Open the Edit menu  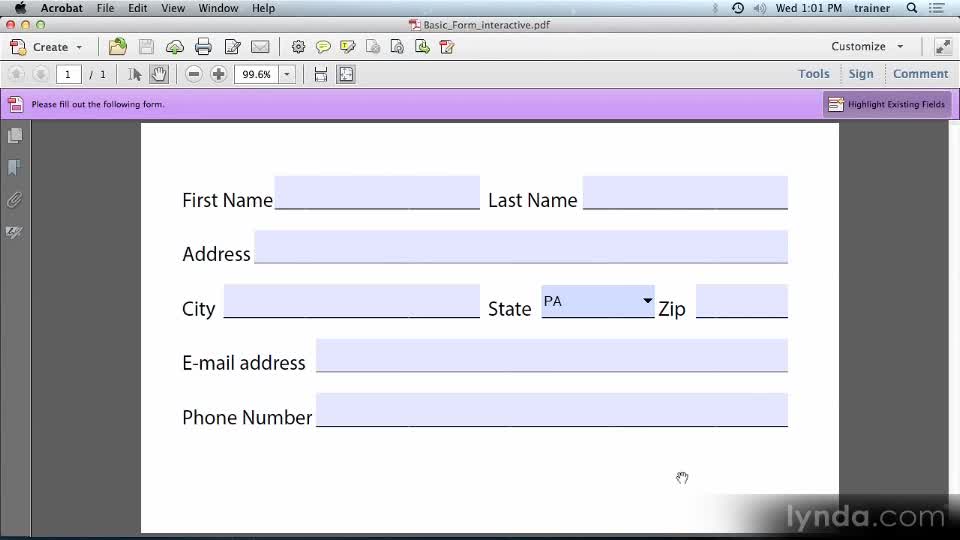click(138, 8)
